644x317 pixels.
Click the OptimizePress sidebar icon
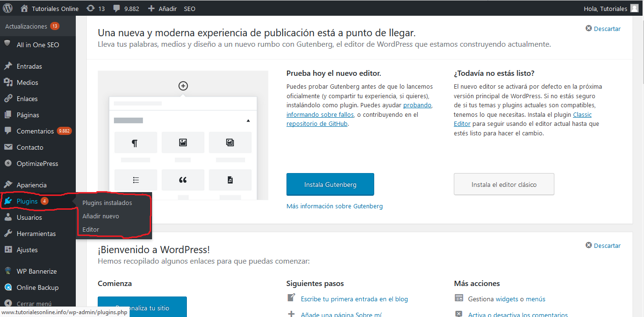click(x=8, y=164)
